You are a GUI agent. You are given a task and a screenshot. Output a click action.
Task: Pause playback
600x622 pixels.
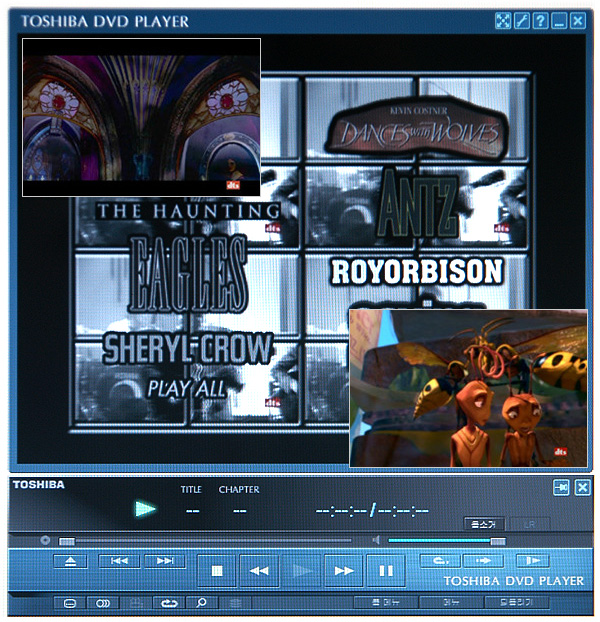click(386, 570)
